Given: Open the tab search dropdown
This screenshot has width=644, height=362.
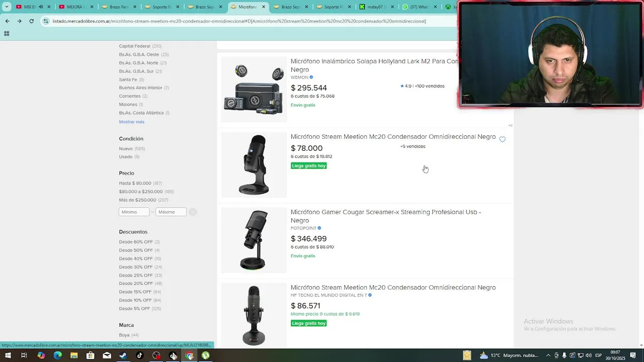Looking at the screenshot, I should [x=7, y=7].
